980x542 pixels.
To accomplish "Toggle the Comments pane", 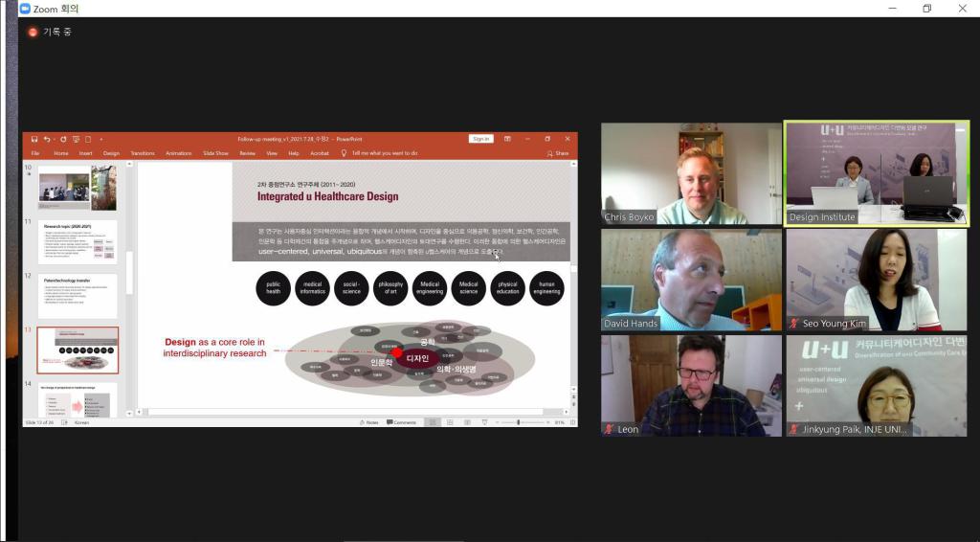I will tap(401, 422).
